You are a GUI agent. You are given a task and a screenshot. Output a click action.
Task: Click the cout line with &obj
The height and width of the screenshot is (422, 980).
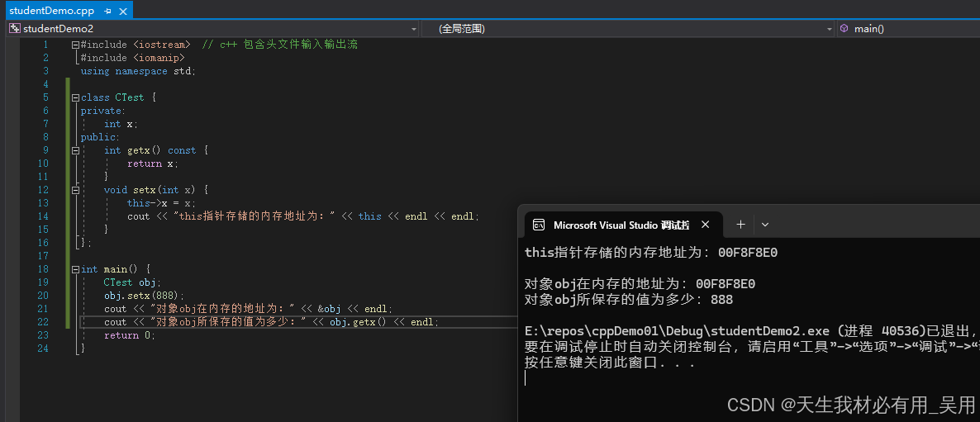[248, 308]
